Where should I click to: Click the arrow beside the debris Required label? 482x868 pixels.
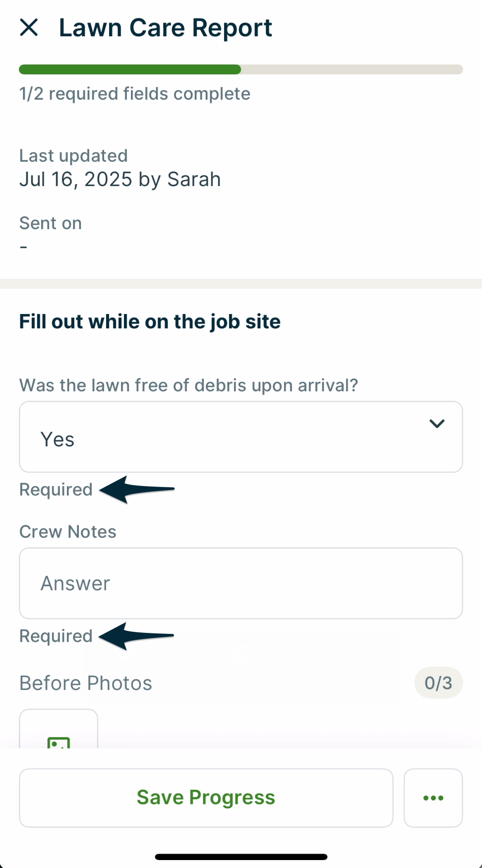point(137,490)
